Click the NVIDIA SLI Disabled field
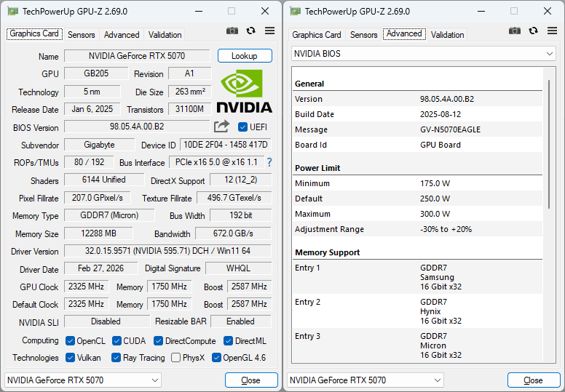This screenshot has width=565, height=392. pyautogui.click(x=106, y=321)
